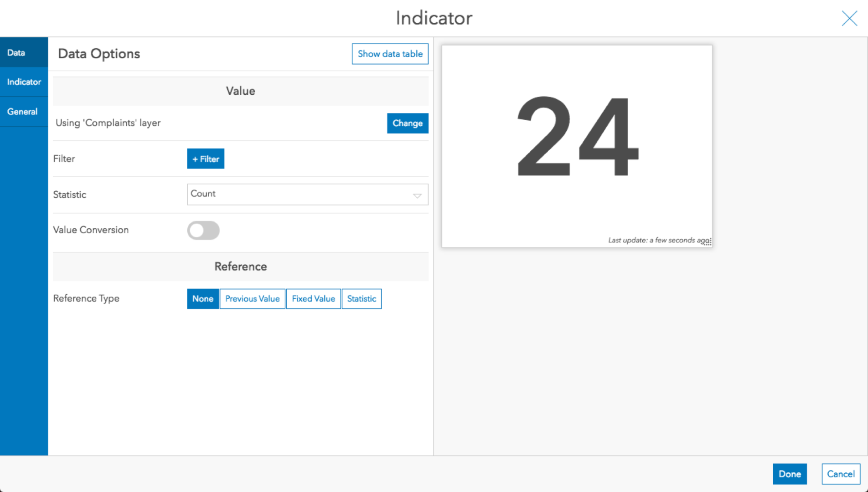Open the Count statistic combo box

301,195
